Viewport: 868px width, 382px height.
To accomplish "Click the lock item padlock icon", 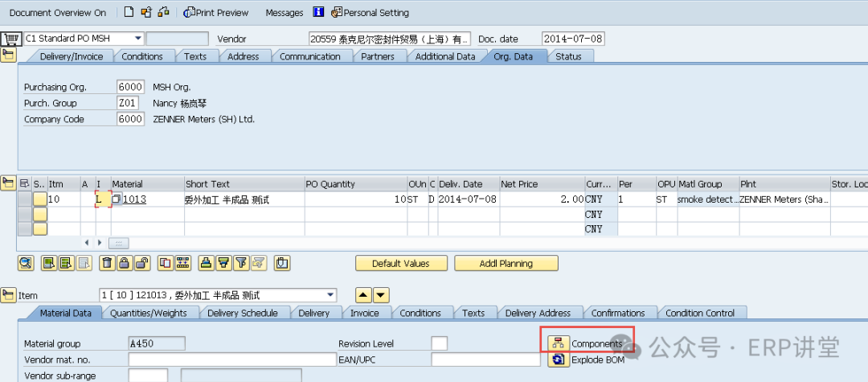I will [x=125, y=263].
